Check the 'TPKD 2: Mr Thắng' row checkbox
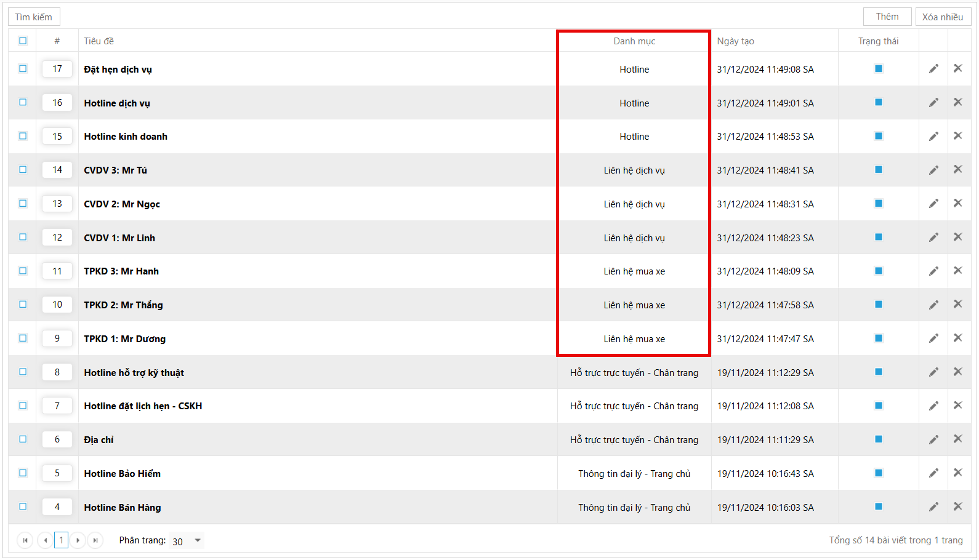 (23, 304)
